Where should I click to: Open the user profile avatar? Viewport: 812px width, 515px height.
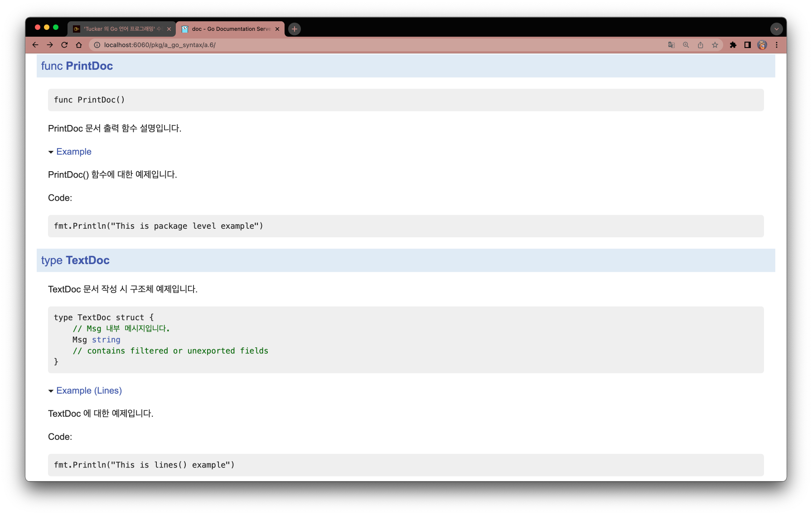click(x=762, y=45)
